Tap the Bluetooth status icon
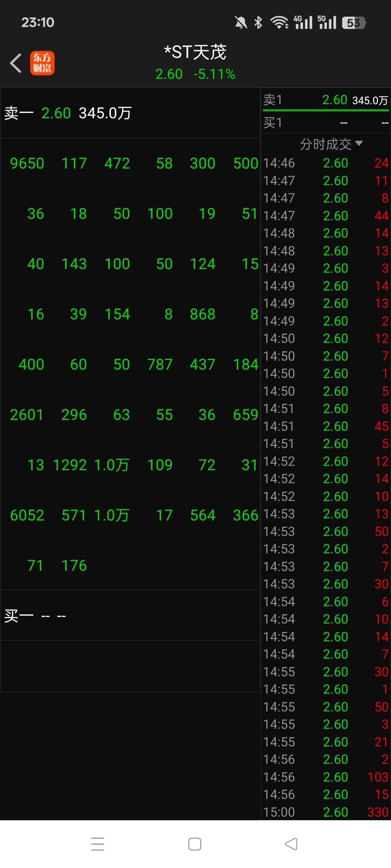 [258, 22]
